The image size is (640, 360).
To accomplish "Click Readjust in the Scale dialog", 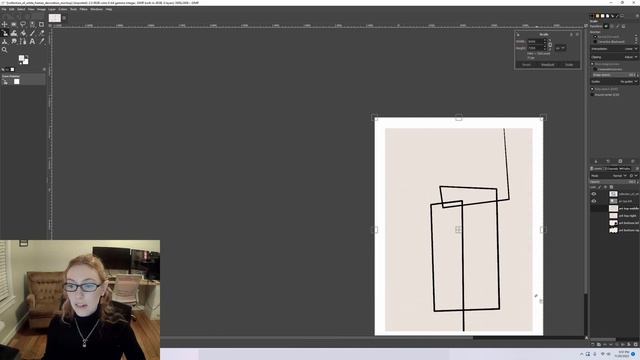I will pos(548,64).
